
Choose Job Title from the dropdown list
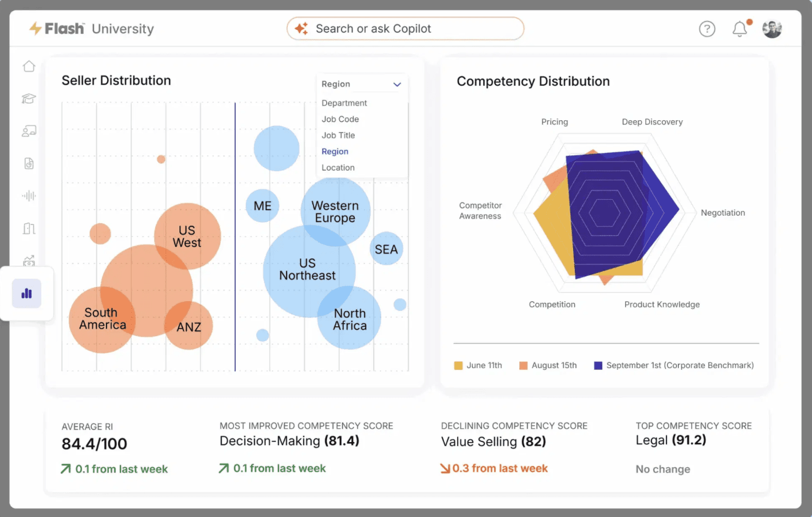click(338, 135)
